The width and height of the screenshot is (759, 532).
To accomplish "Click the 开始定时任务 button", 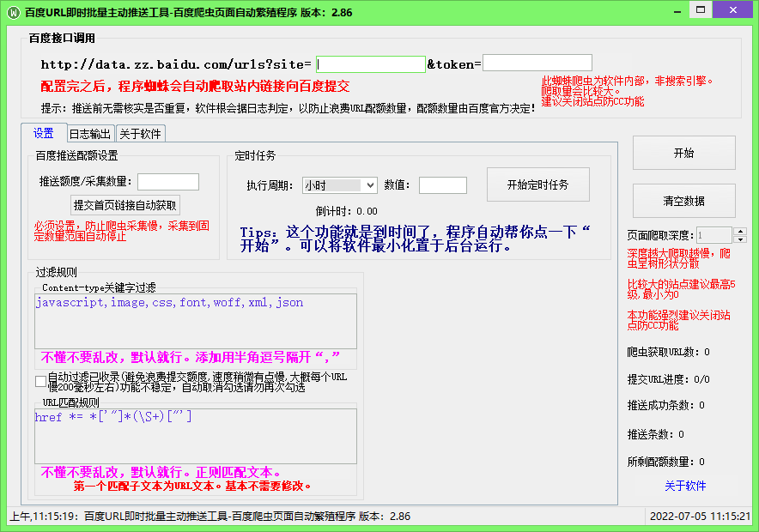I will [x=537, y=184].
